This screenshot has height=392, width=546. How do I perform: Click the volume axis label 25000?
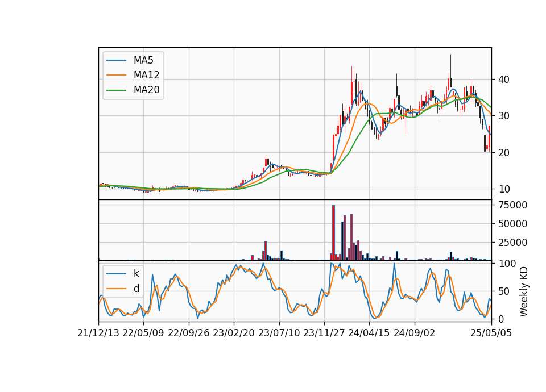point(512,243)
